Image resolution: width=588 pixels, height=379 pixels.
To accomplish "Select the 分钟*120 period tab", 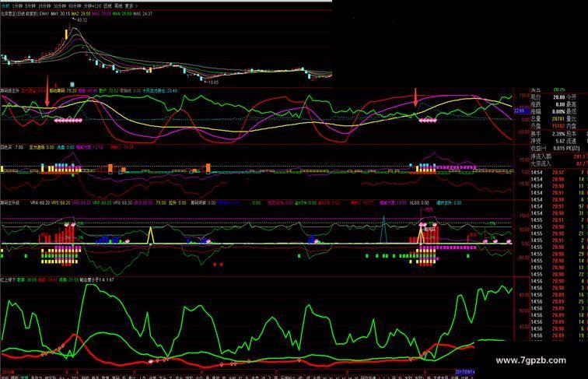I will pyautogui.click(x=93, y=6).
